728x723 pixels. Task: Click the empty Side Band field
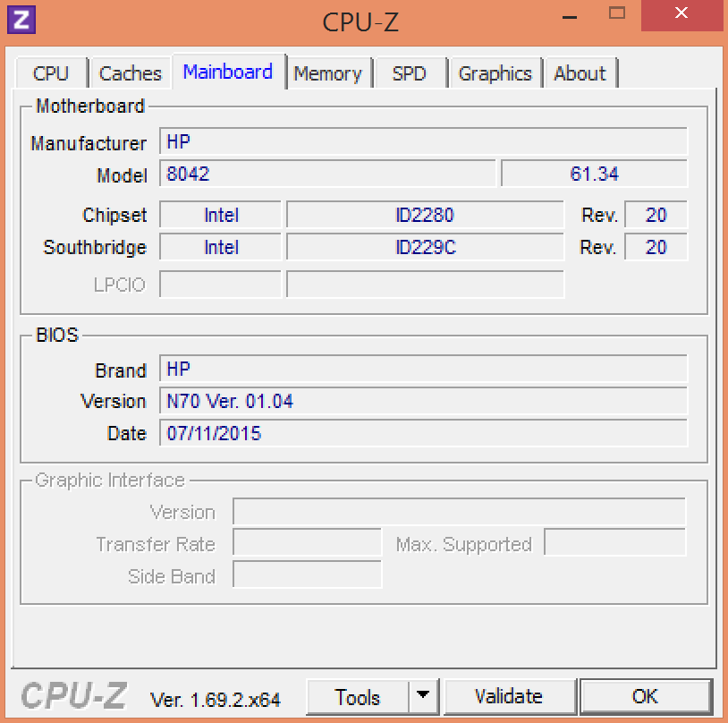[307, 574]
